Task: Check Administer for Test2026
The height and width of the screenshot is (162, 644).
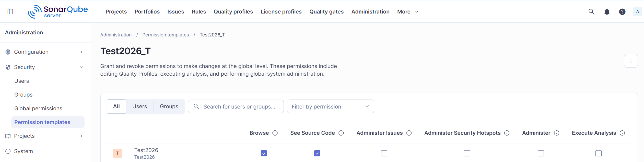Action: coord(541,153)
